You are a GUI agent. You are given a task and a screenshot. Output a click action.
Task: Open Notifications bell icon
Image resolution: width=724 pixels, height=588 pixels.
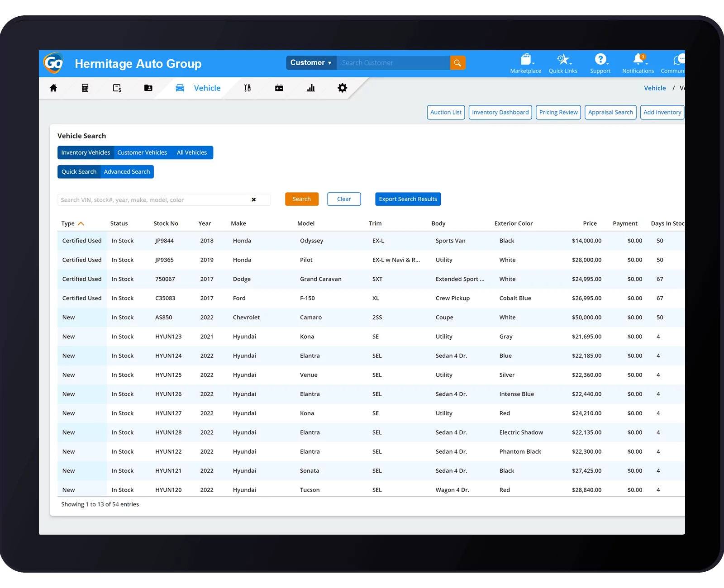pos(638,59)
